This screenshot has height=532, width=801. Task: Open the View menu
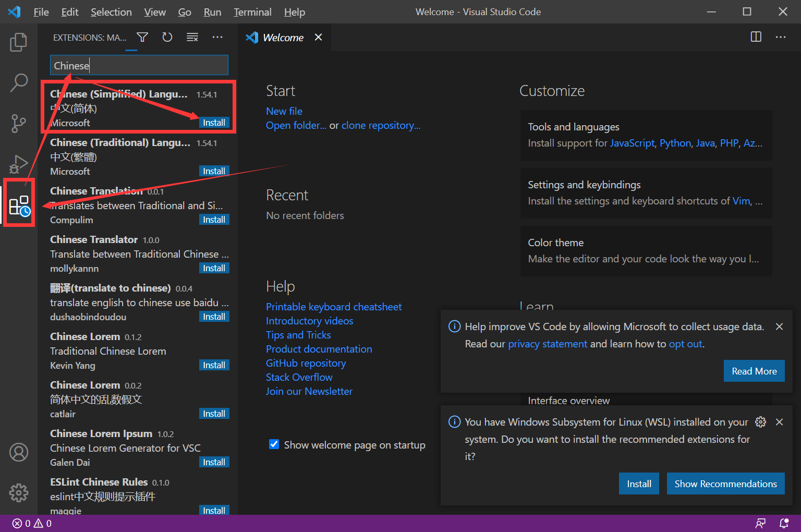click(155, 12)
